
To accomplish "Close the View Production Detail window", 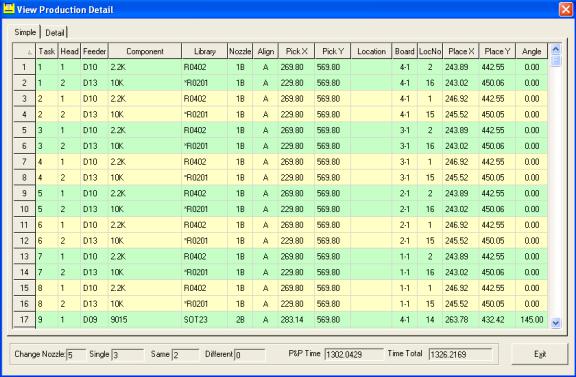I will tap(566, 10).
